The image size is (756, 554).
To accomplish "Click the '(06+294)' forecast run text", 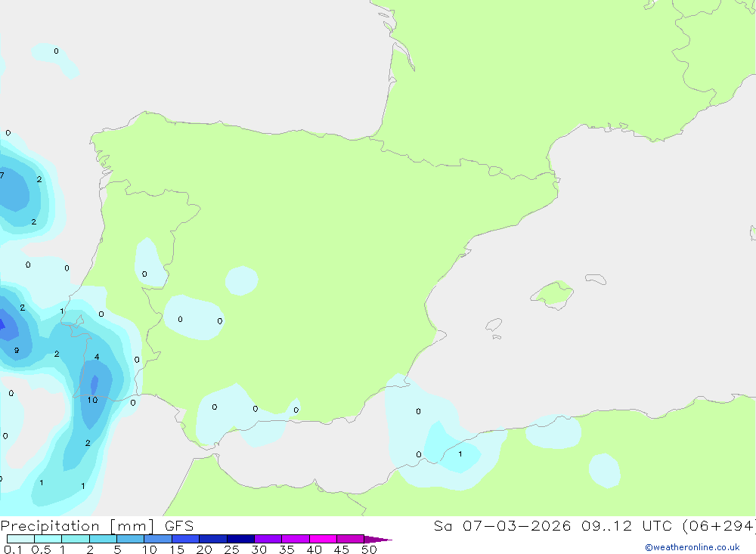I will 720,526.
